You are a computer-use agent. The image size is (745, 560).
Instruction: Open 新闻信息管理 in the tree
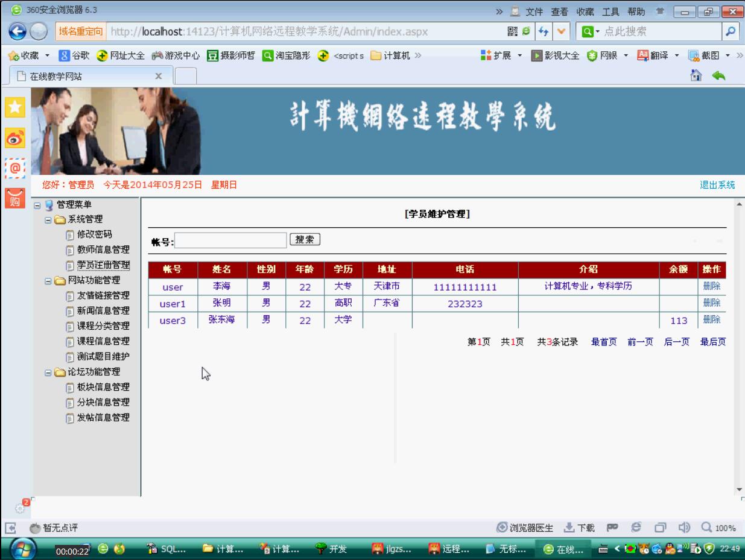tap(103, 311)
